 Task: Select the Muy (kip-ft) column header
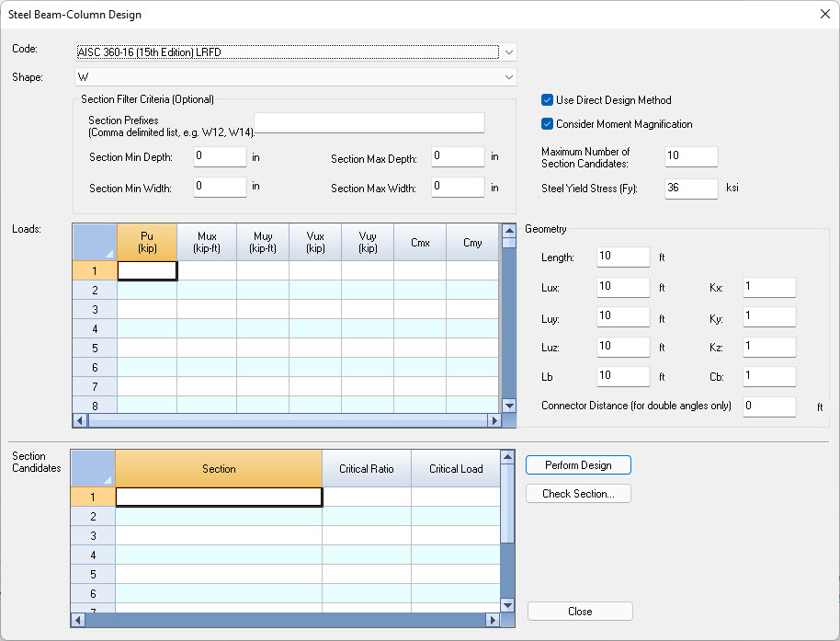[x=263, y=242]
